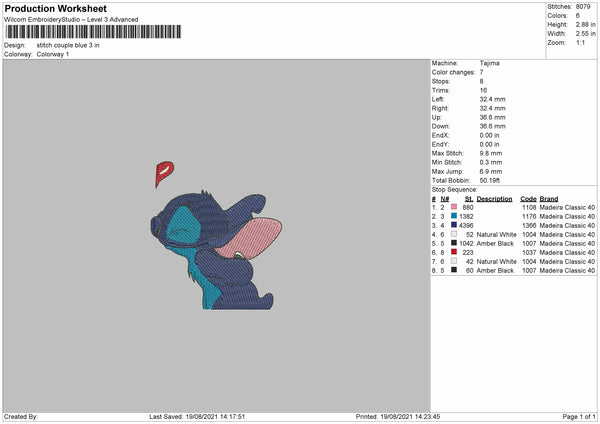Click the Color changes value 7
The height and width of the screenshot is (424, 600).
pyautogui.click(x=481, y=72)
